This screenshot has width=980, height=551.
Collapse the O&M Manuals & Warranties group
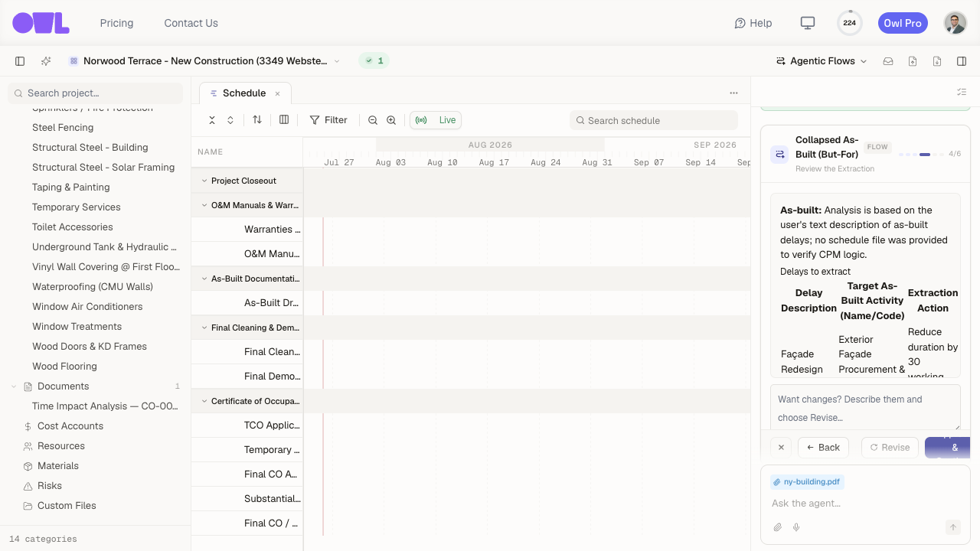pyautogui.click(x=204, y=205)
